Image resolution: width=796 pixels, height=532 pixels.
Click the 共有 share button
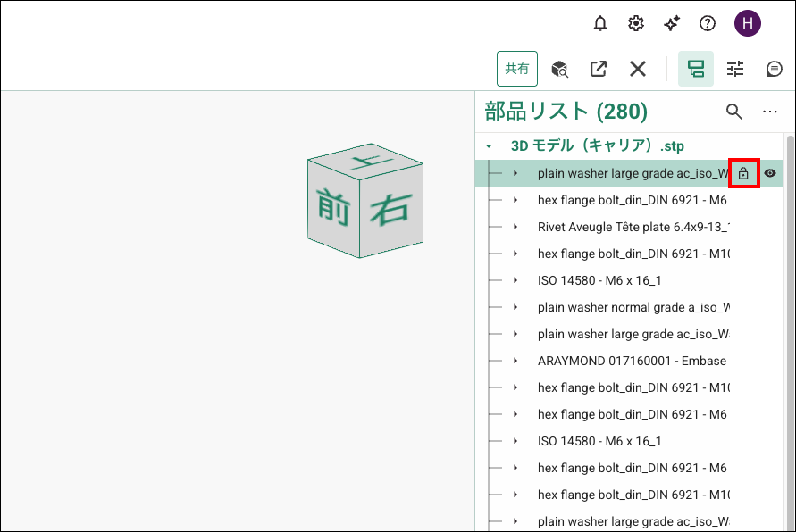(x=517, y=69)
